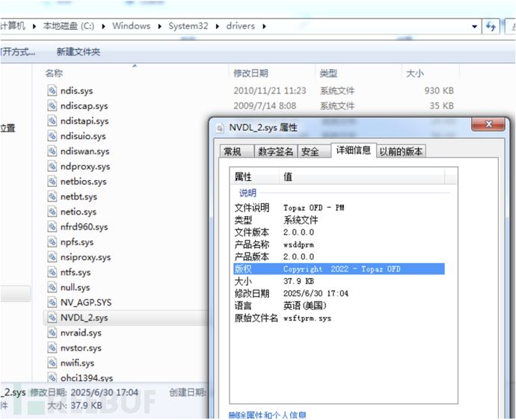The height and width of the screenshot is (420, 516).
Task: Click the nvraid.sys file icon
Action: click(52, 332)
